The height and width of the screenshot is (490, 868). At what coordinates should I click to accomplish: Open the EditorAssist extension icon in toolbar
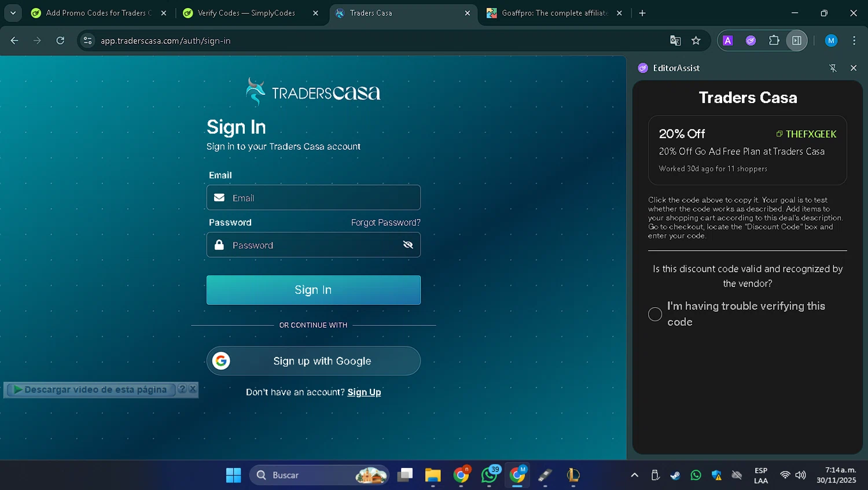(x=751, y=40)
